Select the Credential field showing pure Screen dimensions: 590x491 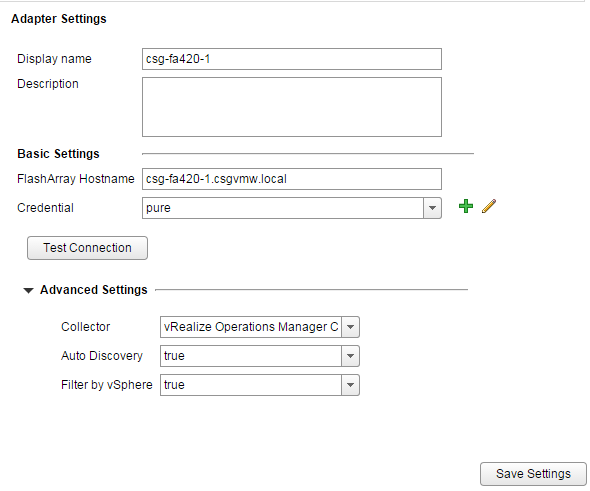pyautogui.click(x=283, y=208)
